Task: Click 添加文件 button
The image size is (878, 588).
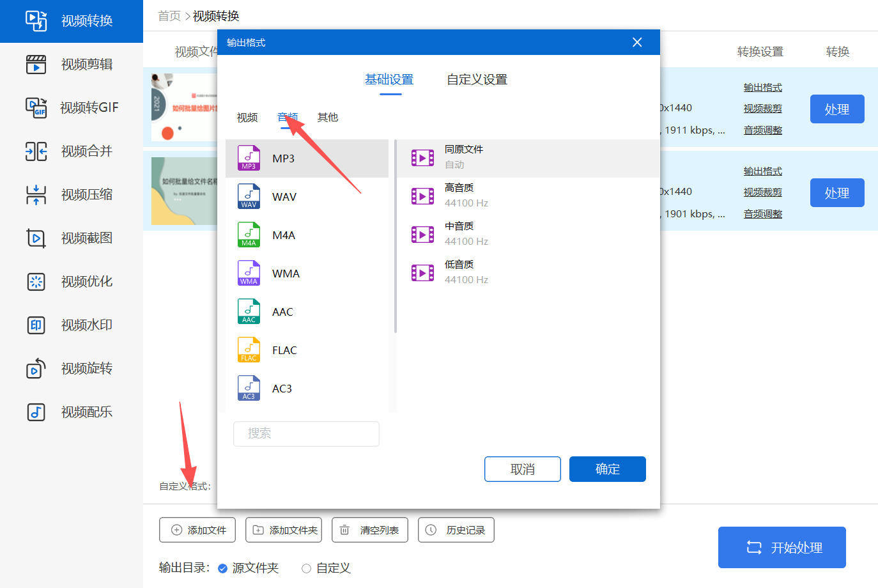Action: [x=197, y=530]
